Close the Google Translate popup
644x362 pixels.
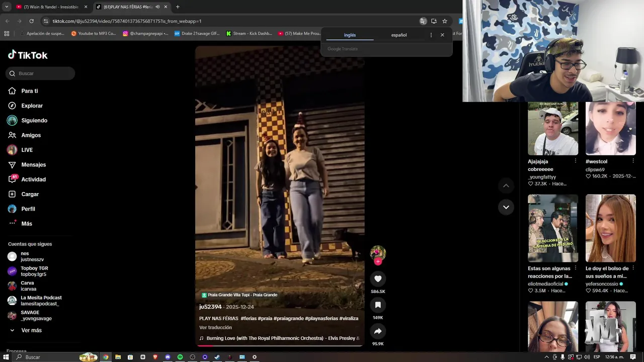(442, 35)
